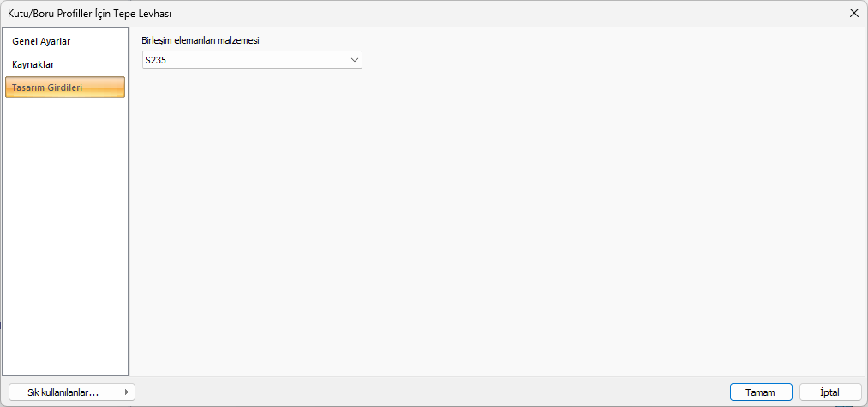Screen dimensions: 868x407
Task: Expand the S235 material dropdown arrow
Action: pyautogui.click(x=354, y=60)
